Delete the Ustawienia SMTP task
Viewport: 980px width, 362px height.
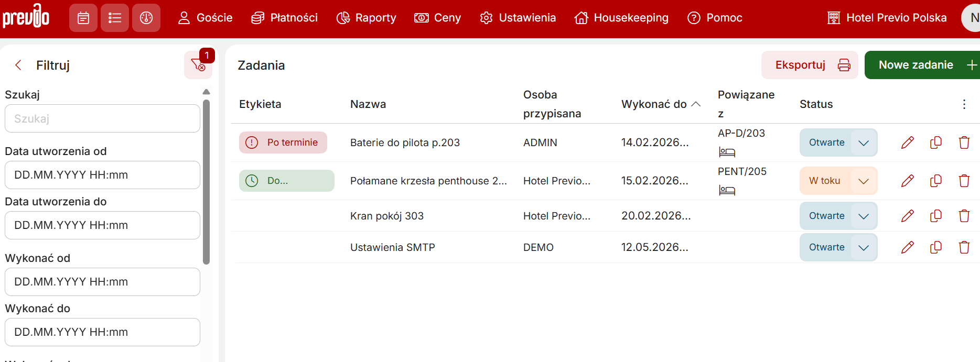964,247
